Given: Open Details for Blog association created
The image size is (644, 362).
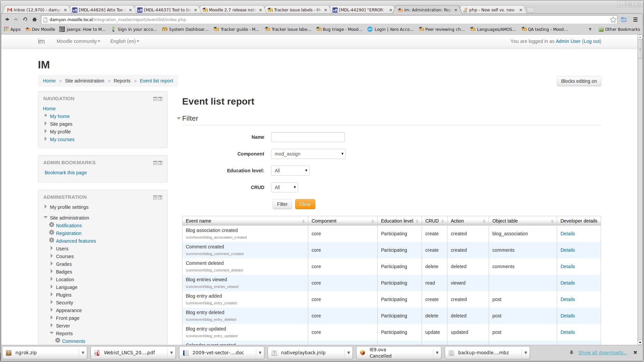Looking at the screenshot, I should [568, 234].
